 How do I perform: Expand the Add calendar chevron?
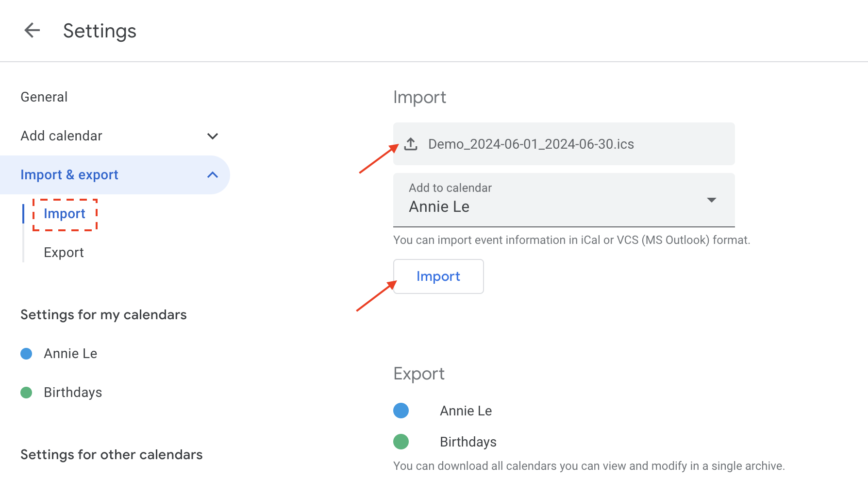tap(212, 136)
